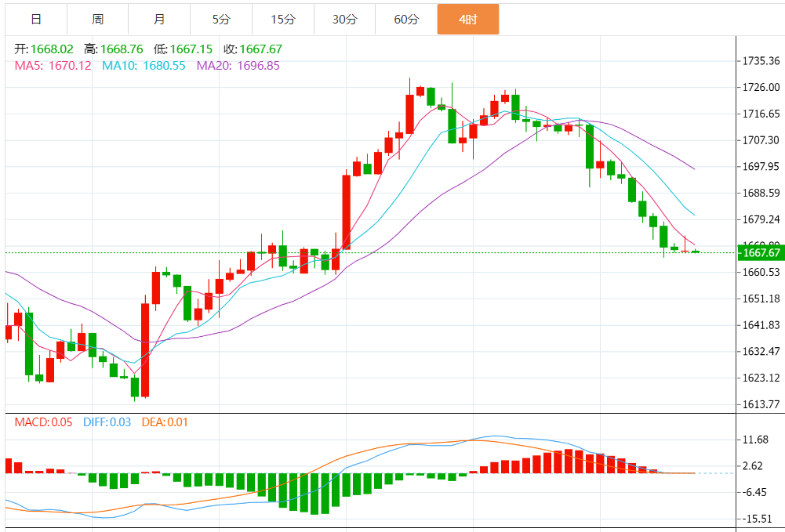Click the 1613.77 price axis label
This screenshot has height=532, width=785.
coord(761,404)
